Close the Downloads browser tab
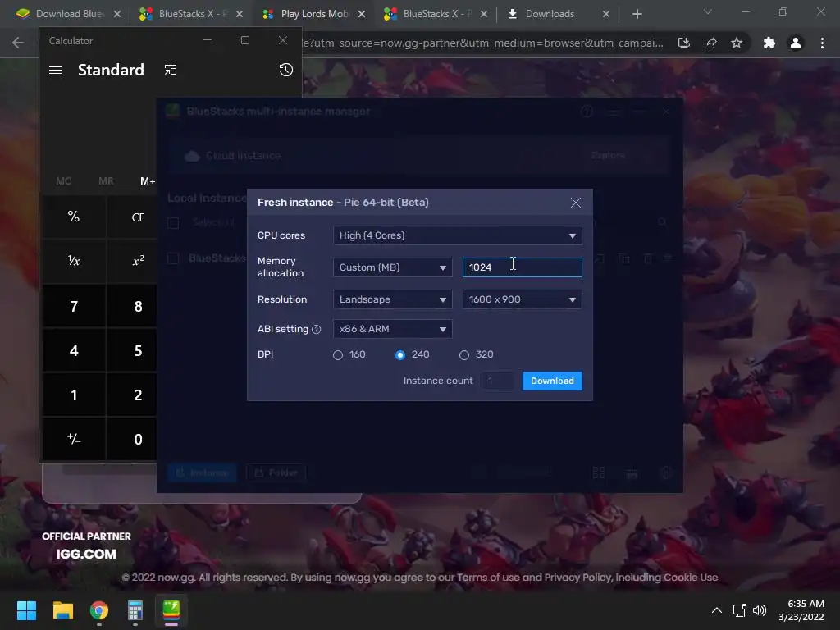This screenshot has width=840, height=630. [606, 15]
